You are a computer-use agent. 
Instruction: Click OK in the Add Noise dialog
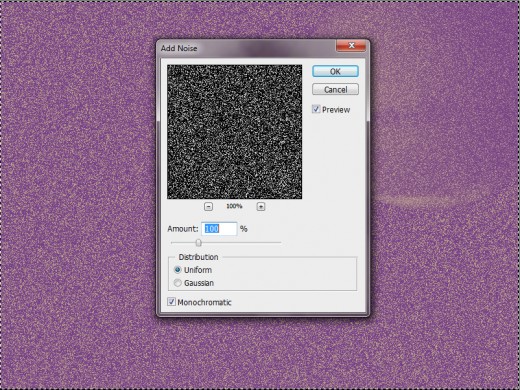click(335, 71)
